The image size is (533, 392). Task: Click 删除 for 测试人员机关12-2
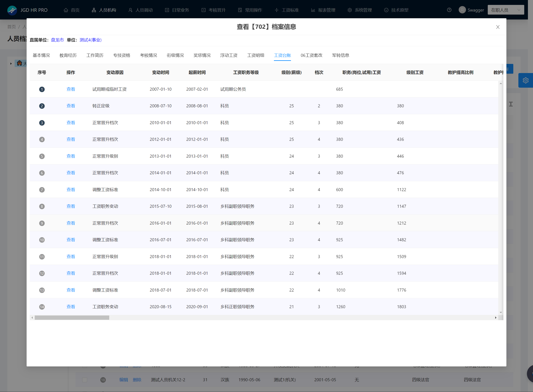click(137, 380)
